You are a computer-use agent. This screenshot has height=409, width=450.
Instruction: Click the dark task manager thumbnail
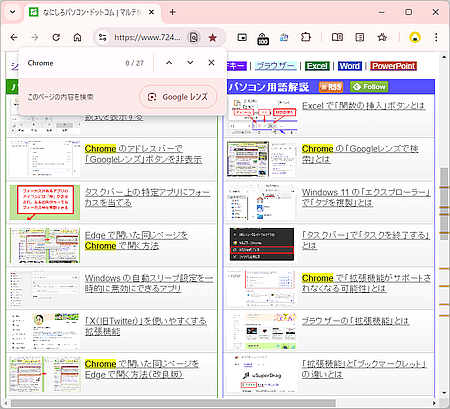pyautogui.click(x=262, y=245)
